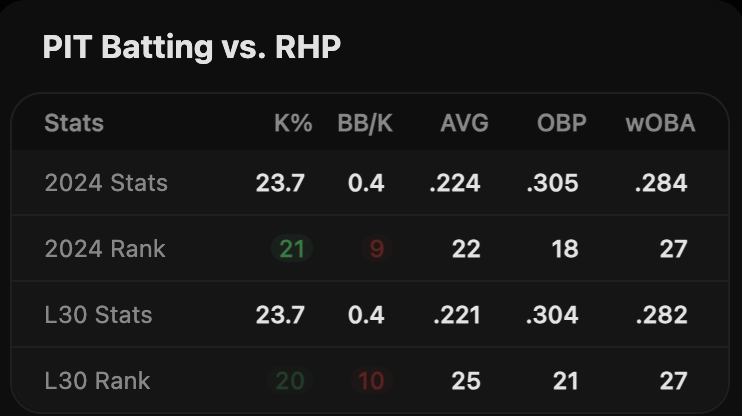Select the red 10 L30 rank badge
Screen dimensions: 742x416
click(x=371, y=381)
